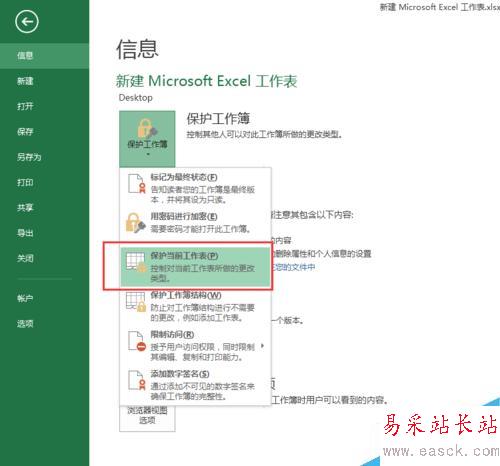Click the large 信息 page heading

137,49
